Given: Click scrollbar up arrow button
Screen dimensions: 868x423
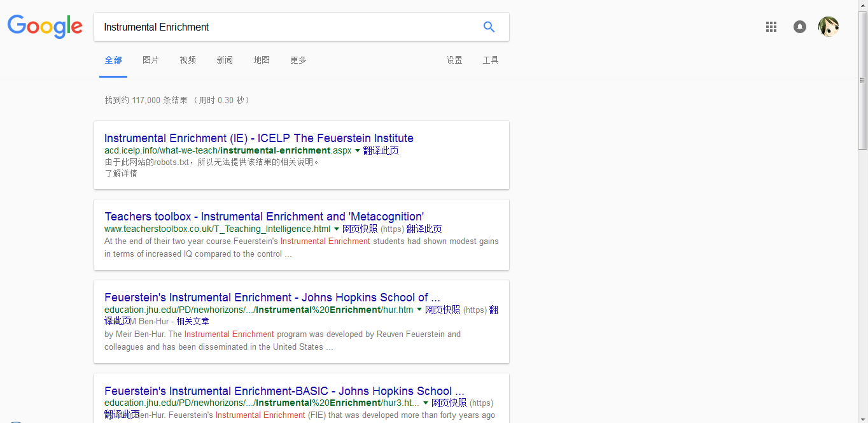Looking at the screenshot, I should (x=862, y=5).
